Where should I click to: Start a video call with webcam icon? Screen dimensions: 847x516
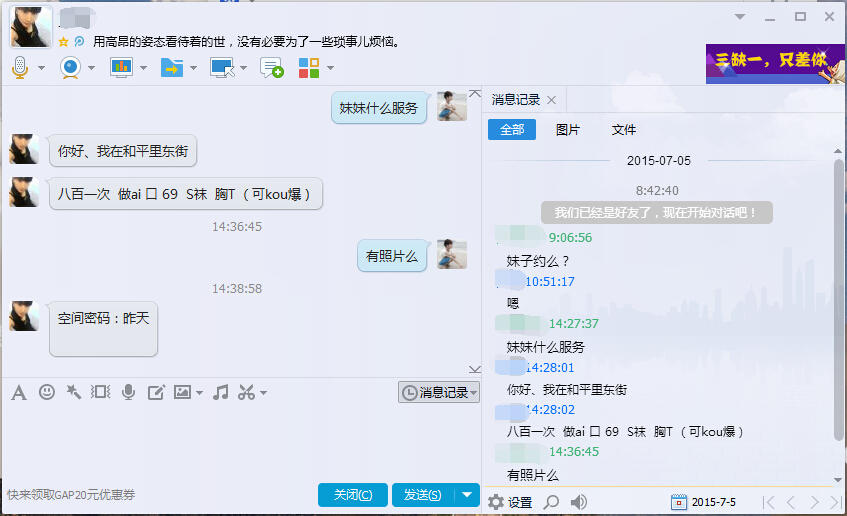tap(70, 68)
